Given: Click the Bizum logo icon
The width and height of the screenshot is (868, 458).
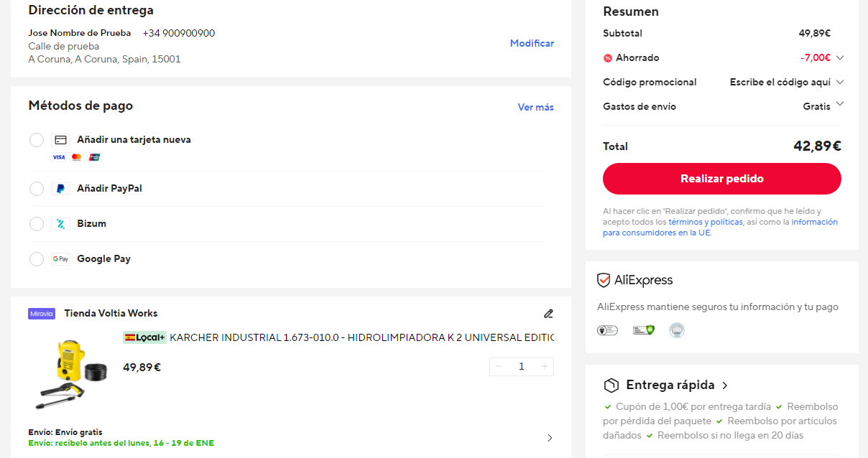Looking at the screenshot, I should point(61,224).
